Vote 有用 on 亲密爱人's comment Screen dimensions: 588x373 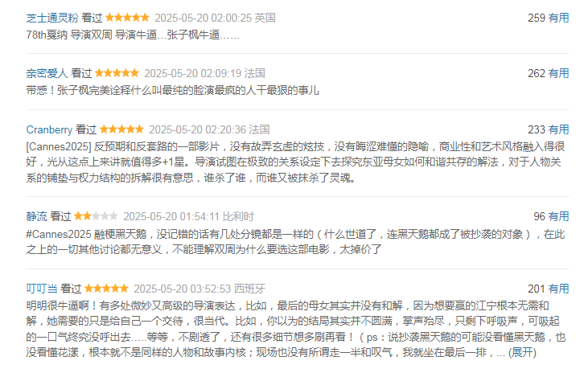[559, 73]
